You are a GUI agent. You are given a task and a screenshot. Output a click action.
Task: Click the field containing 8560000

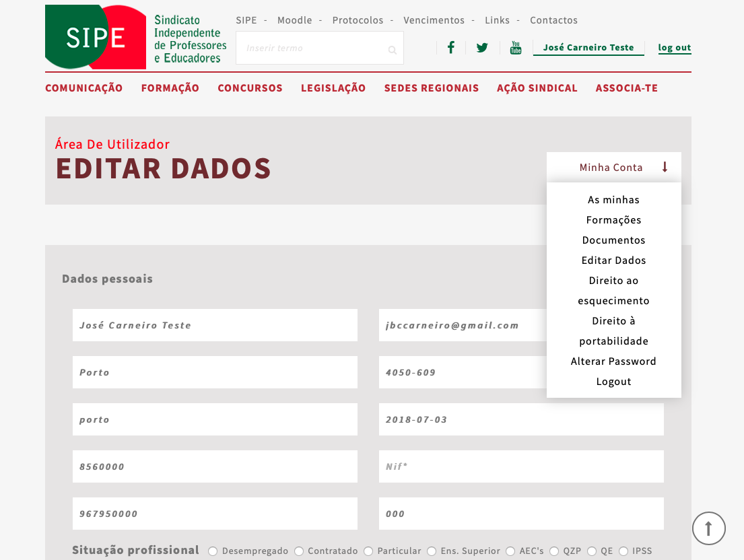[x=215, y=466]
